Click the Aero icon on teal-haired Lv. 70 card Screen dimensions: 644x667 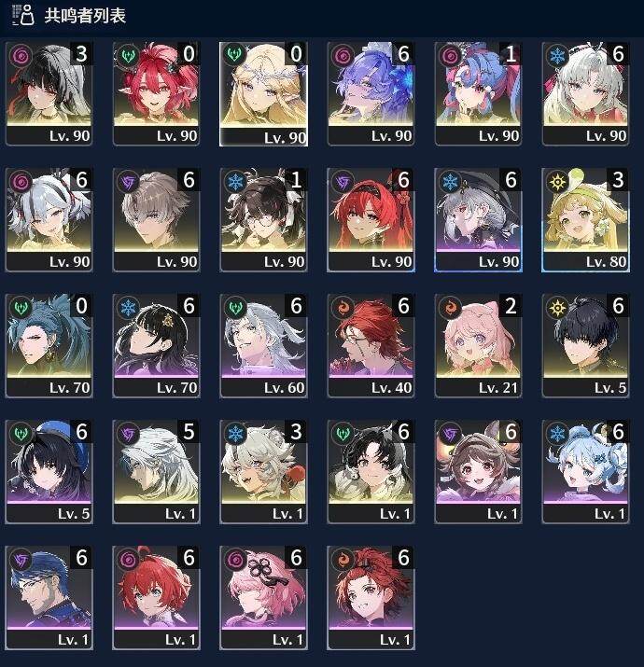(x=21, y=308)
